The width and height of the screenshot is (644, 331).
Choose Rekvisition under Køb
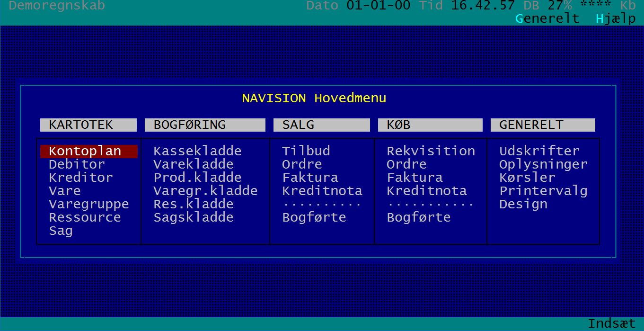point(431,152)
